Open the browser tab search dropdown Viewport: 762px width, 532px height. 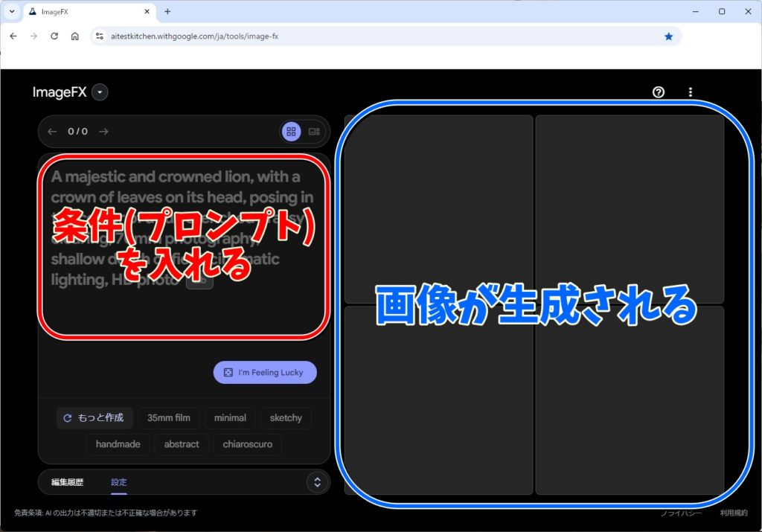pos(12,12)
